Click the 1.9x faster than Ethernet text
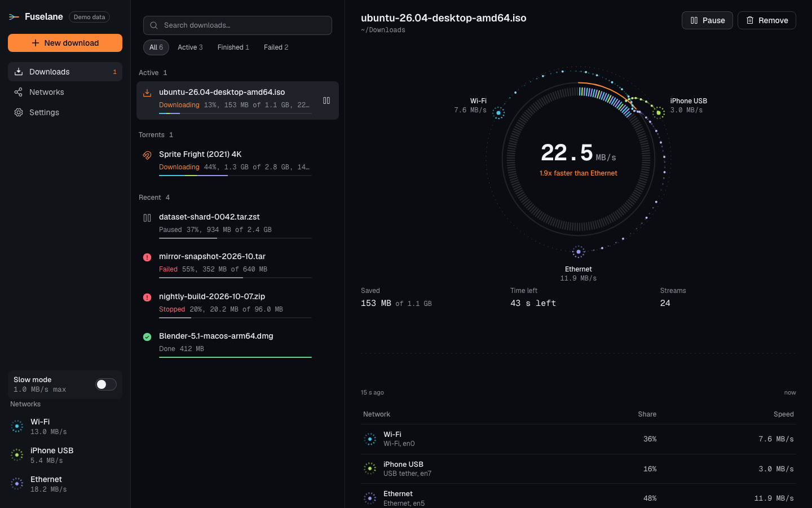Image resolution: width=812 pixels, height=508 pixels. tap(579, 173)
